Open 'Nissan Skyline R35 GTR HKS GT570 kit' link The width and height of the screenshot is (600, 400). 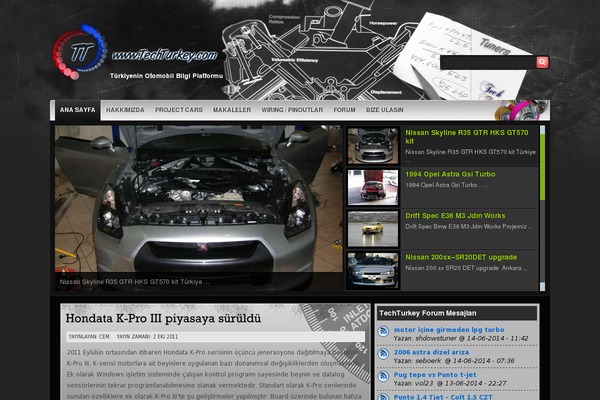point(467,137)
